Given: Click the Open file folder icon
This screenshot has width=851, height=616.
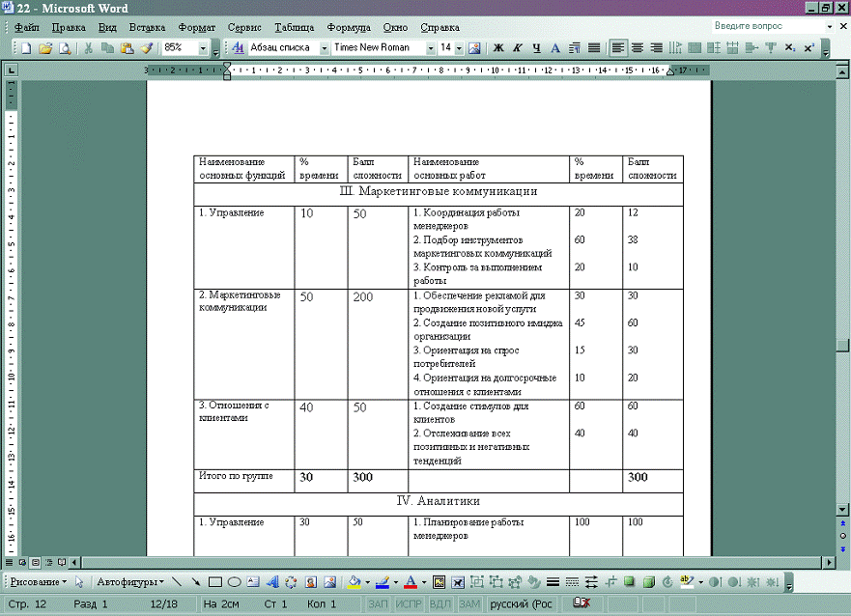Looking at the screenshot, I should [45, 47].
